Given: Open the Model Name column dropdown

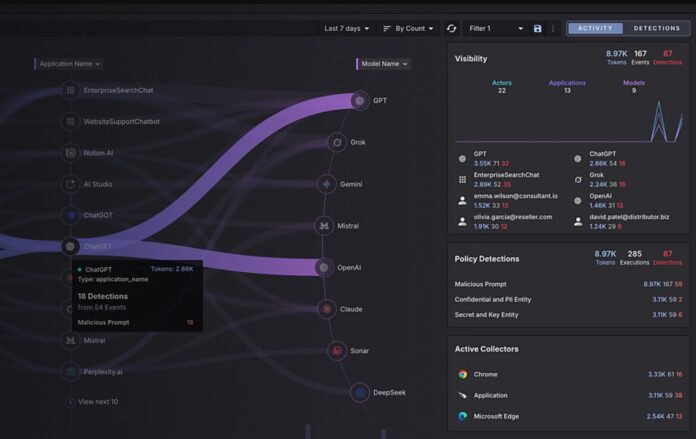Looking at the screenshot, I should click(x=384, y=64).
